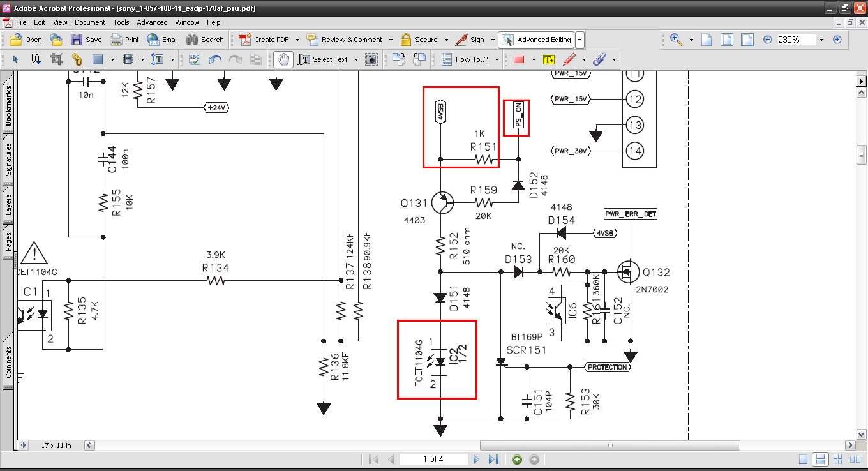Open the zoom percentage dropdown arrow
The image size is (868, 471).
pos(821,40)
